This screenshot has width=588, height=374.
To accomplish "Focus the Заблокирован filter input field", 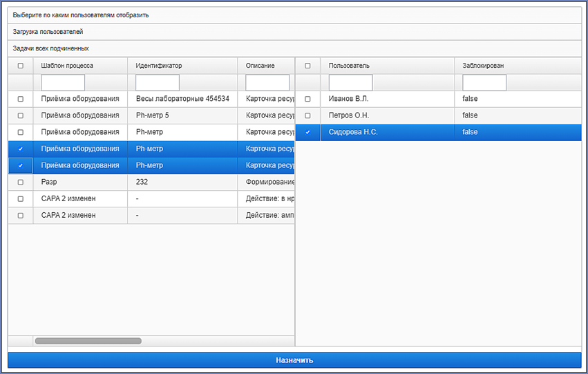I will tap(484, 82).
